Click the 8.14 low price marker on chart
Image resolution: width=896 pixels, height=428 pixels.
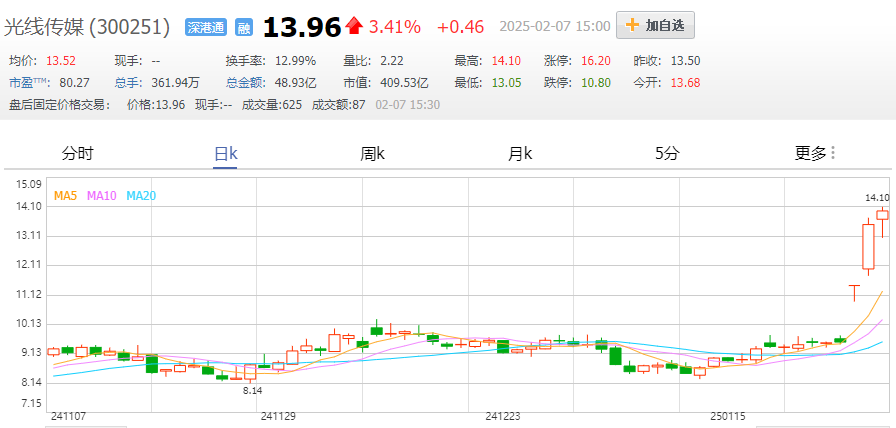[x=251, y=390]
